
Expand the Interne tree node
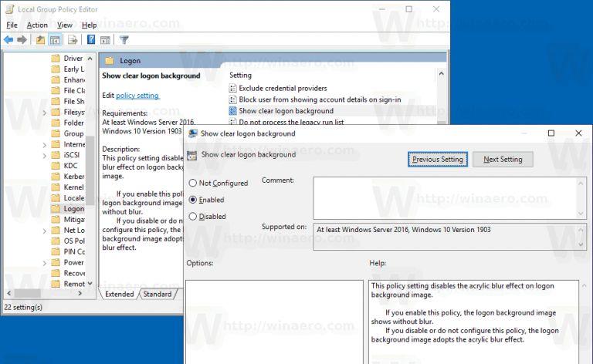[45, 145]
